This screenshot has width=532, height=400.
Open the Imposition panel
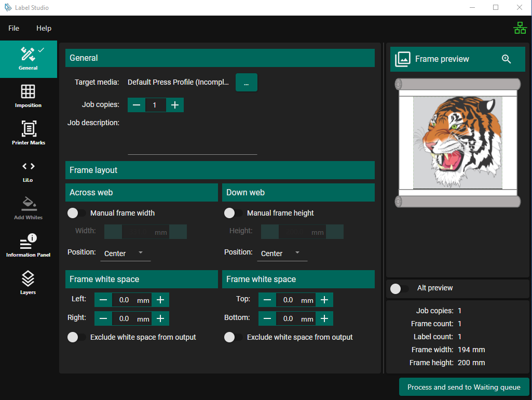pos(28,96)
